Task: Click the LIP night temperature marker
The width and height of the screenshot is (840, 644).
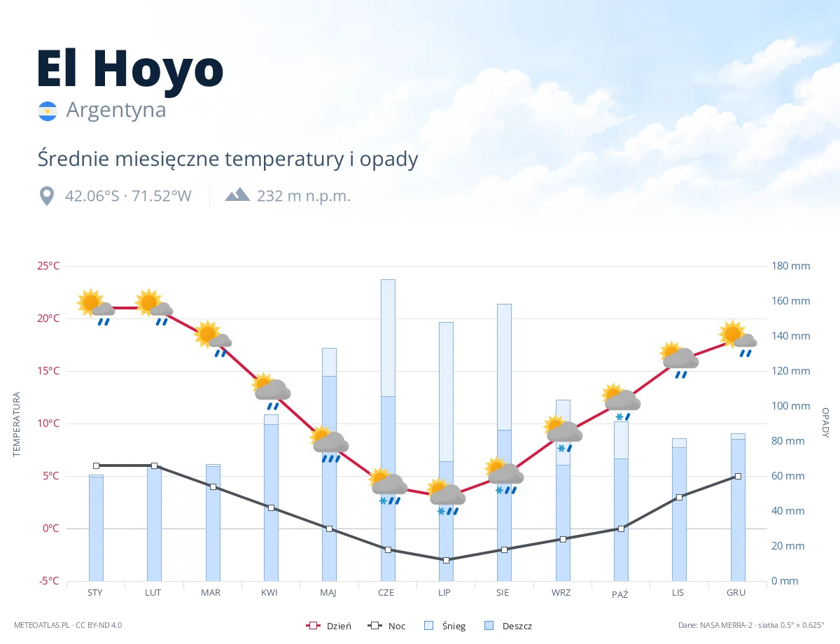Action: [x=446, y=560]
